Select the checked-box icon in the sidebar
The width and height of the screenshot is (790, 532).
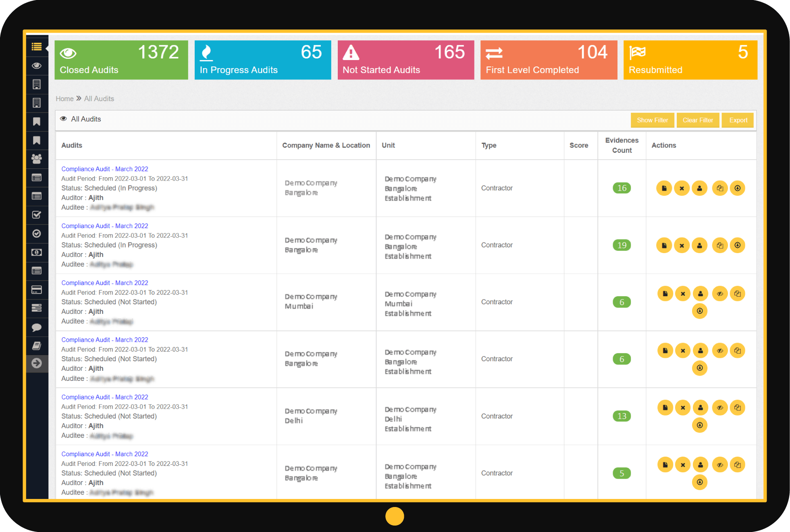pos(37,215)
